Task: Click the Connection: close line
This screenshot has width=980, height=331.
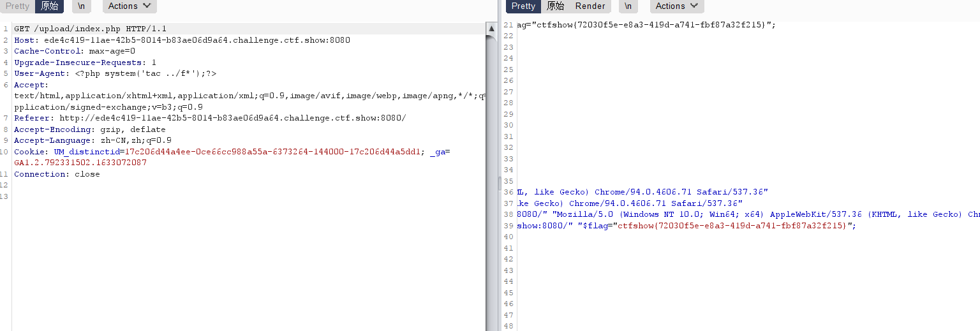Action: [x=57, y=174]
